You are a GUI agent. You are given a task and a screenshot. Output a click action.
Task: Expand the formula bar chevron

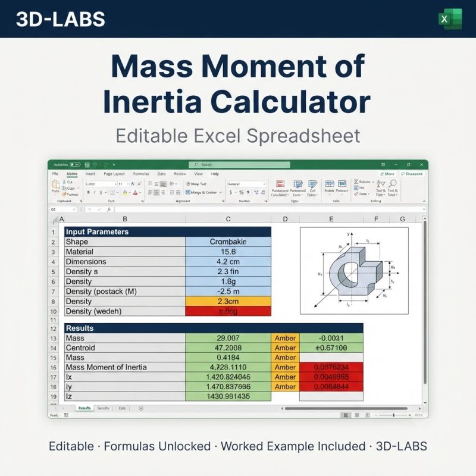pos(424,209)
